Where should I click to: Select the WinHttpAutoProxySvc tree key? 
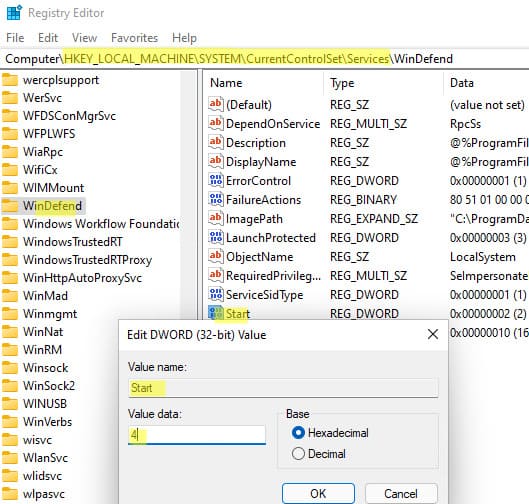(x=82, y=278)
